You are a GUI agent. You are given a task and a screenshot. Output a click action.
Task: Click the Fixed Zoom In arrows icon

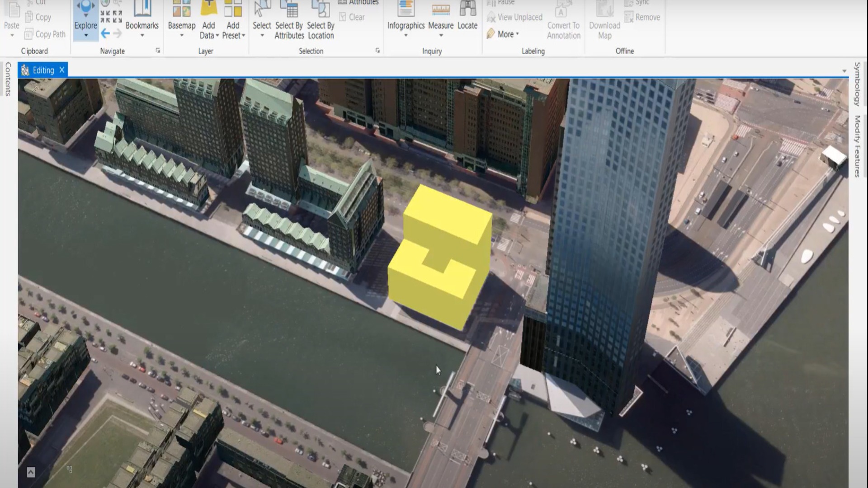tap(105, 17)
